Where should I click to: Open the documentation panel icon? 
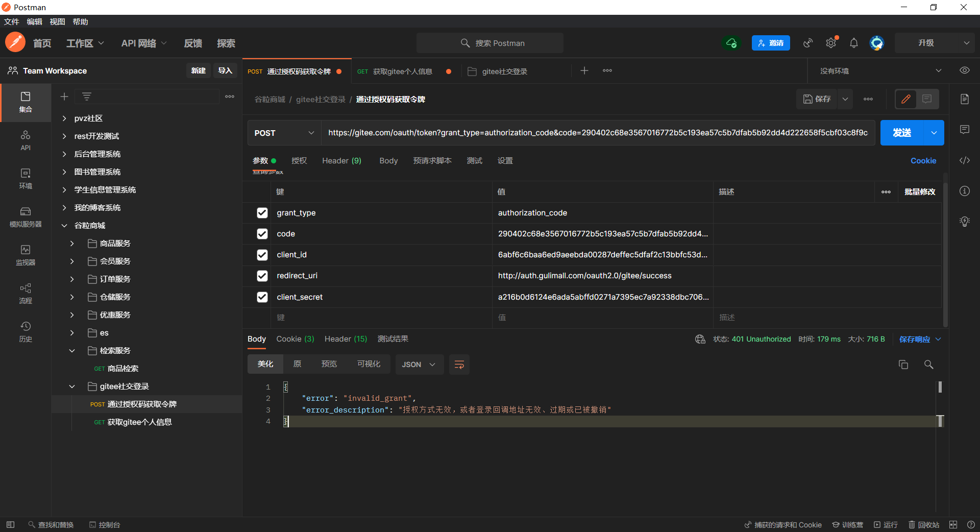(x=965, y=99)
